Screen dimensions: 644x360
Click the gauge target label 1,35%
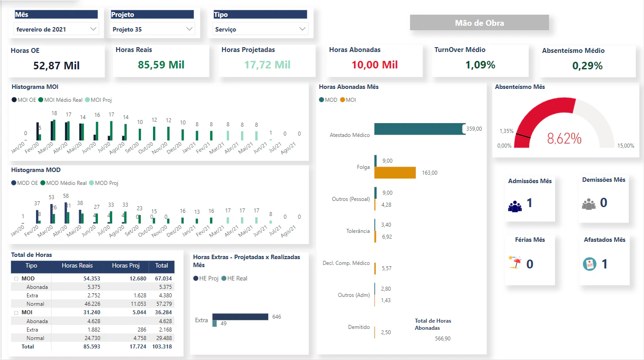point(507,131)
